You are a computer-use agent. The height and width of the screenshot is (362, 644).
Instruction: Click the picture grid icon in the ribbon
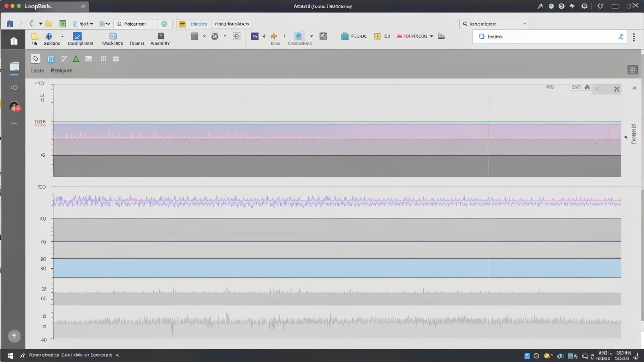coord(323,36)
